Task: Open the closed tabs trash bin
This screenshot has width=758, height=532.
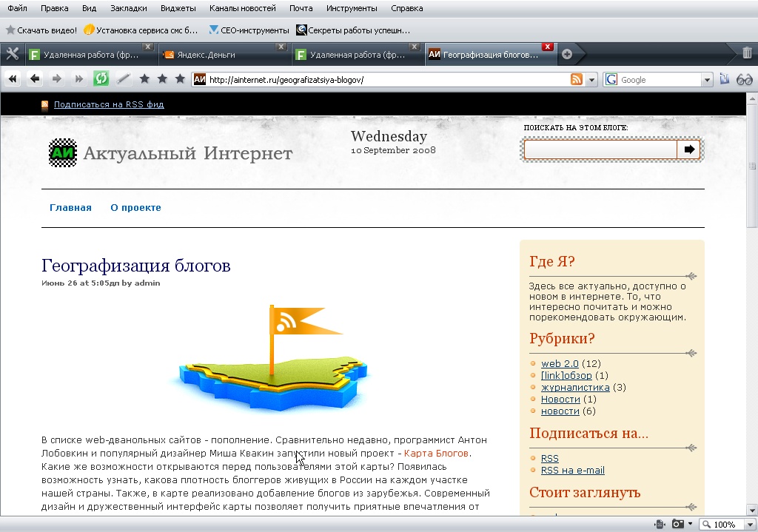Action: [x=747, y=53]
